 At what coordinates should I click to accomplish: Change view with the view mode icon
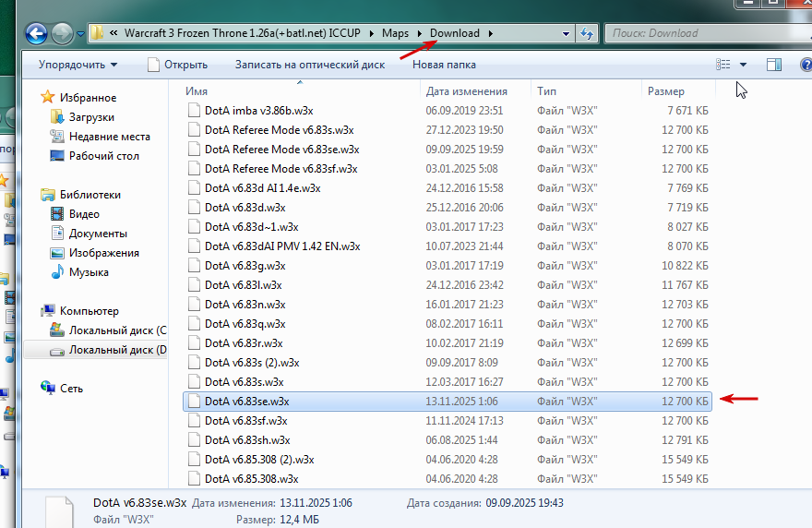click(722, 65)
